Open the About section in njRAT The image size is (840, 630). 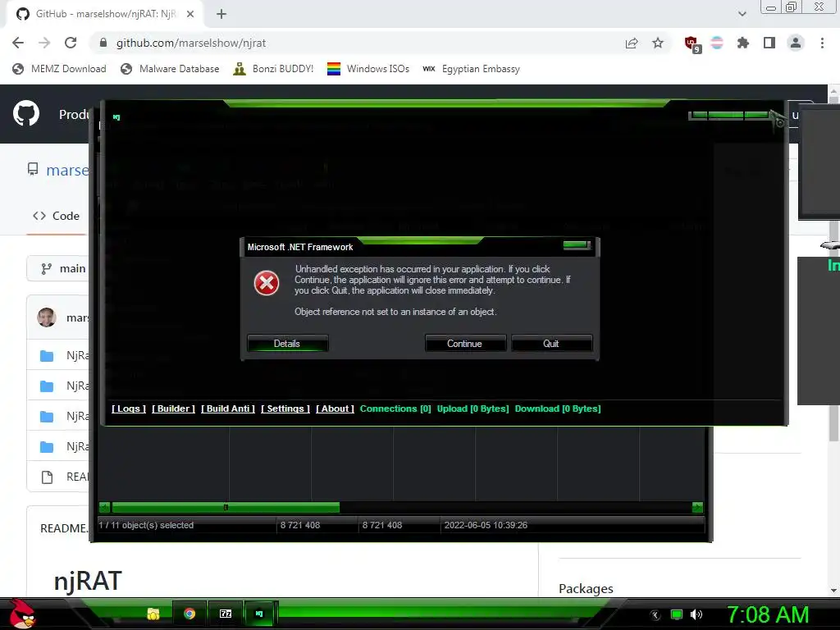[x=335, y=409]
